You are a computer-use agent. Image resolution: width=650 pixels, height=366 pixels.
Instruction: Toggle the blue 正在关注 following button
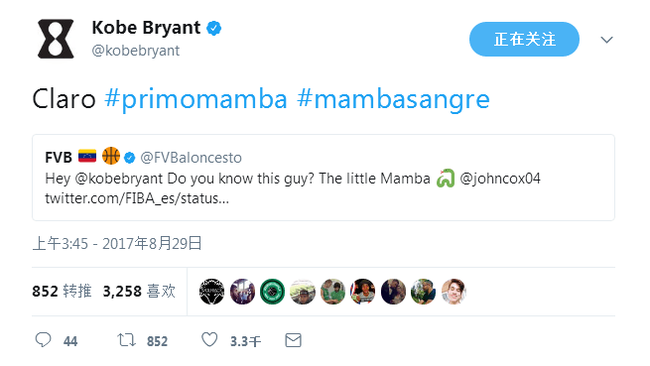coord(524,39)
